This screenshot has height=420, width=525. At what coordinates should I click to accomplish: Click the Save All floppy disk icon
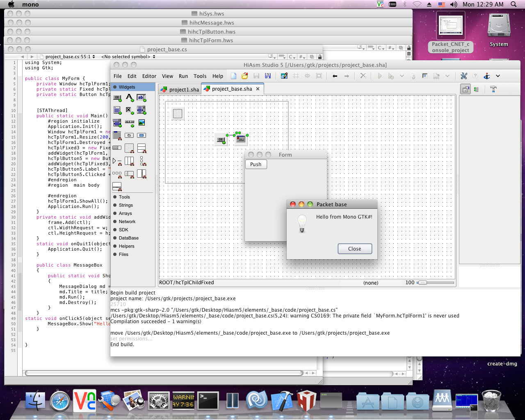tap(268, 76)
